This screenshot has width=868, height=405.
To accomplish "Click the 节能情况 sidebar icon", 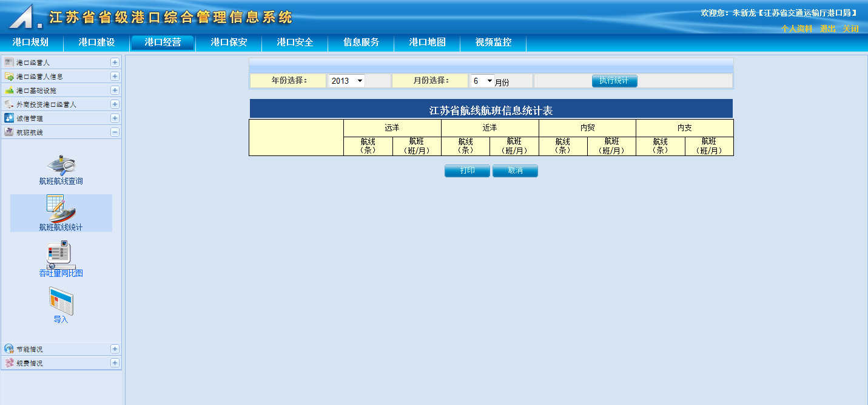I will 9,349.
